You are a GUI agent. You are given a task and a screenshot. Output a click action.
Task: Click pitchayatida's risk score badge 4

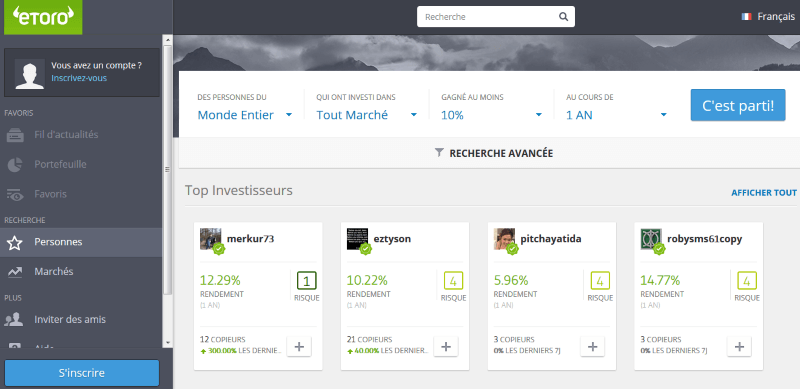pyautogui.click(x=600, y=281)
